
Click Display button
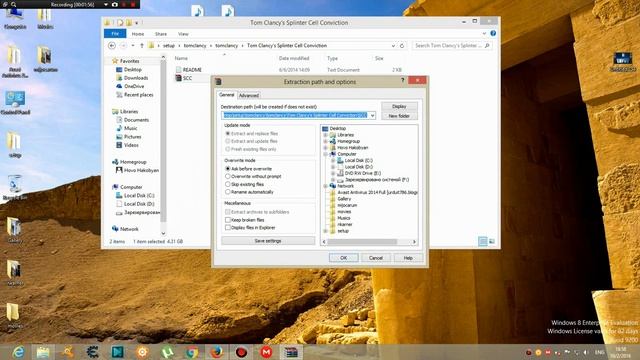coord(399,106)
